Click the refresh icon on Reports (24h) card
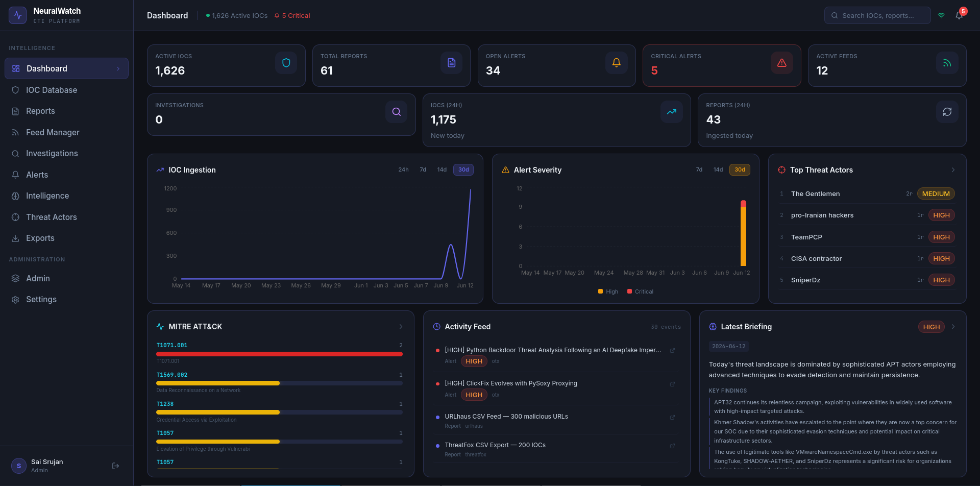 click(x=947, y=112)
